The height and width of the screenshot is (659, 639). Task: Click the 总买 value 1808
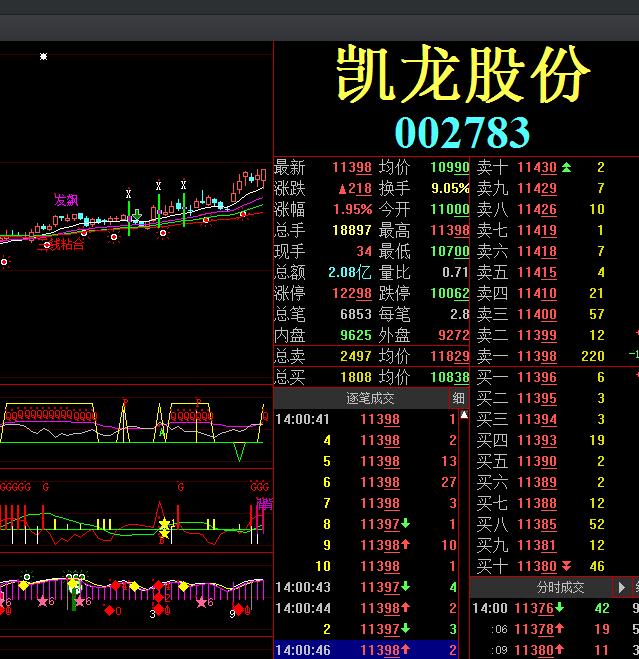tap(356, 377)
